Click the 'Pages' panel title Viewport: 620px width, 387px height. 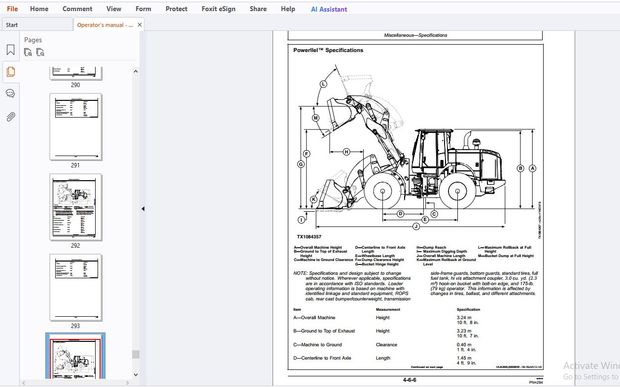(x=33, y=40)
